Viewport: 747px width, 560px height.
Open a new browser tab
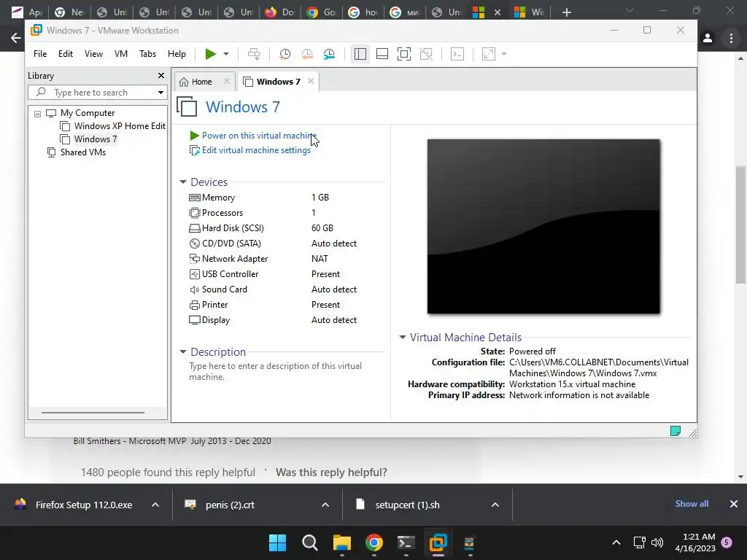click(x=566, y=12)
